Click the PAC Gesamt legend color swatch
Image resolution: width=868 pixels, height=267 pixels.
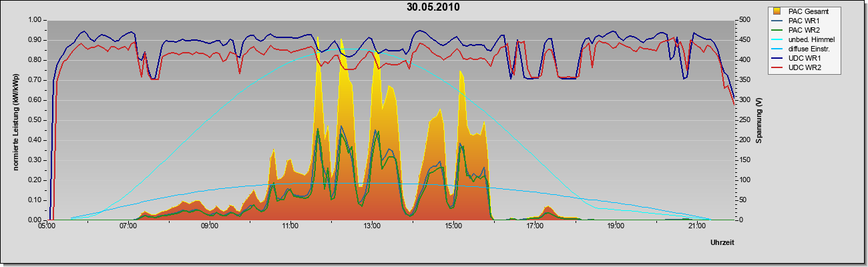[x=777, y=11]
